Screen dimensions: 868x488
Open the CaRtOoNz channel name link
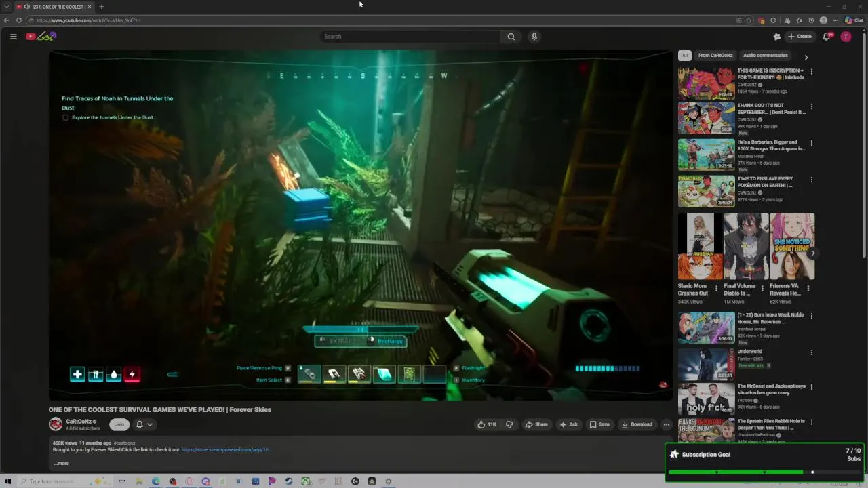pyautogui.click(x=79, y=422)
